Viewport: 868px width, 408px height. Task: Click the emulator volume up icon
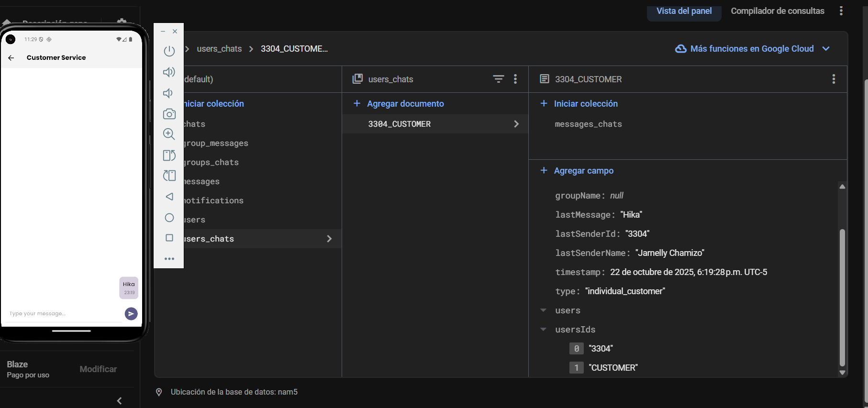(x=169, y=72)
